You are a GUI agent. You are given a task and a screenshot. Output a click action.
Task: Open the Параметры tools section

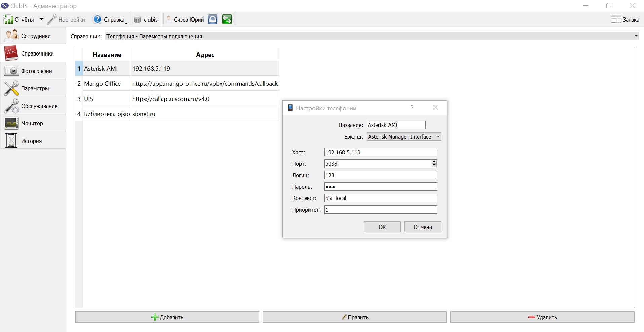(33, 88)
